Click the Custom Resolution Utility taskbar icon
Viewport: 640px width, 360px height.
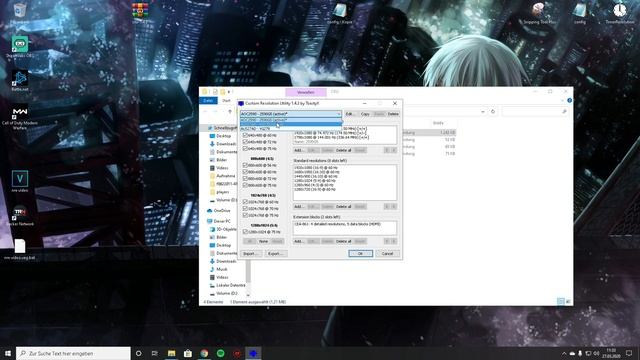tap(253, 353)
